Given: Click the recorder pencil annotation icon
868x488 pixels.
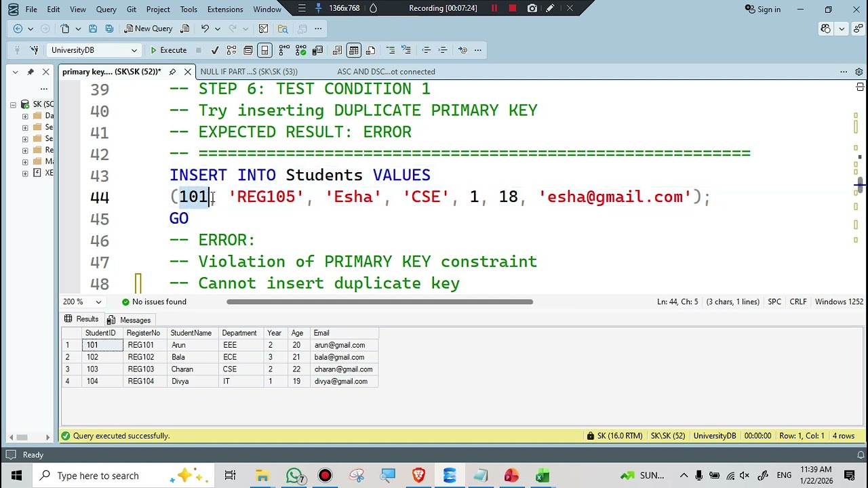Looking at the screenshot, I should pyautogui.click(x=550, y=9).
